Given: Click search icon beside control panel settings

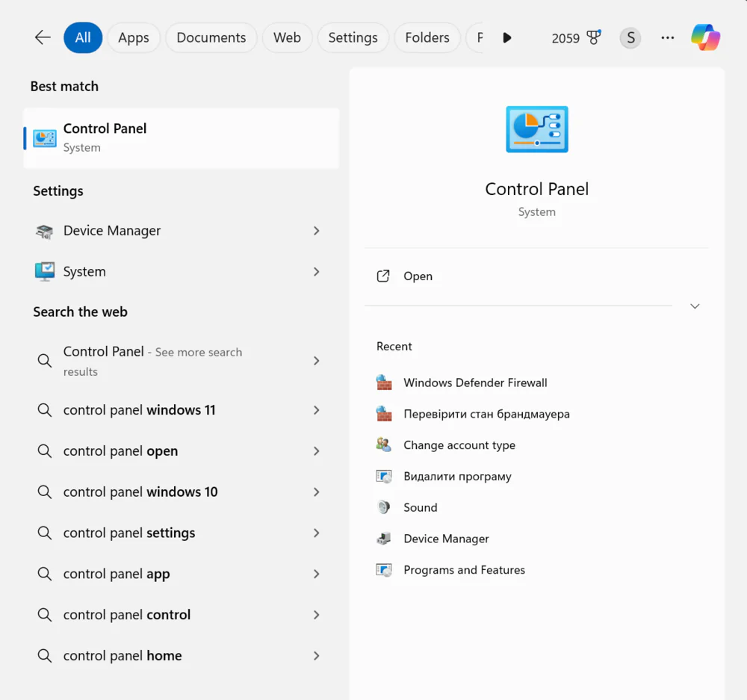Looking at the screenshot, I should (x=45, y=533).
